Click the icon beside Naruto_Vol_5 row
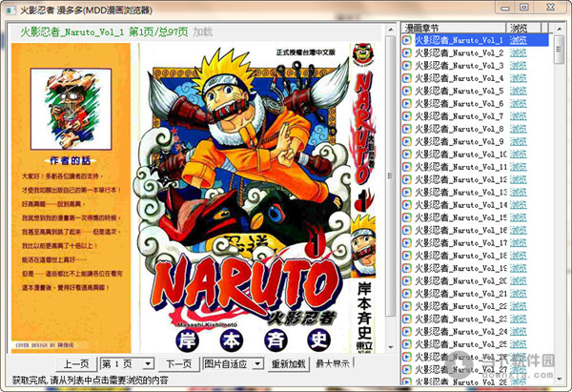The width and height of the screenshot is (572, 392). [x=407, y=91]
